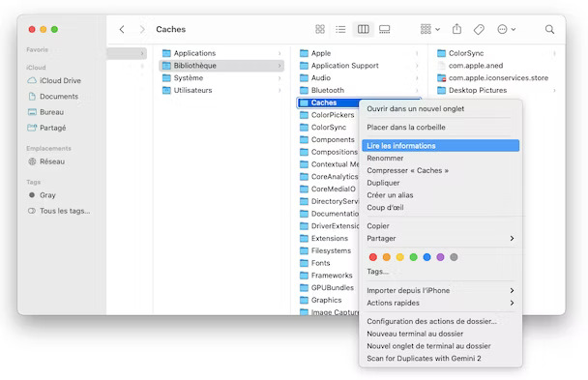Screen dimensions: 588x380
Task: Switch to gallery view
Action: (384, 29)
